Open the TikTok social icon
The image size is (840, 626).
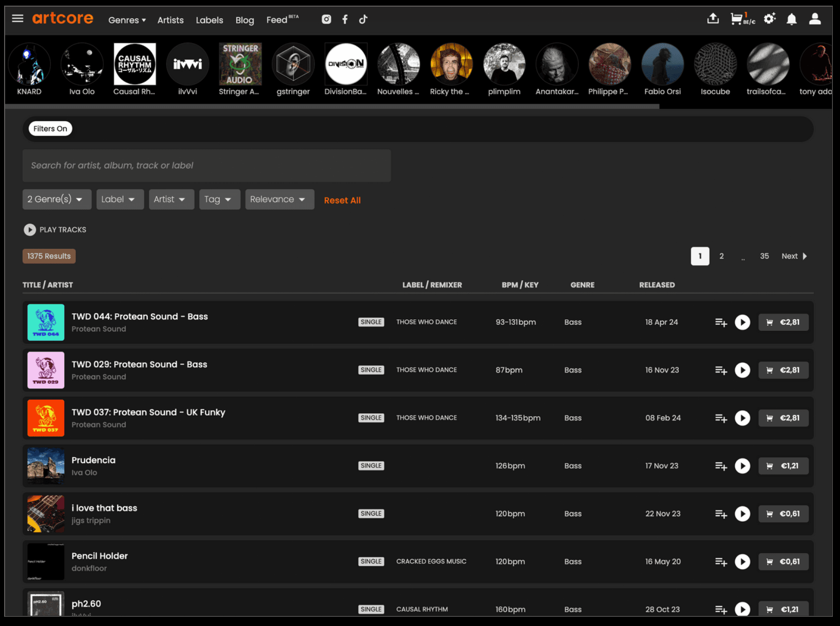pos(363,19)
